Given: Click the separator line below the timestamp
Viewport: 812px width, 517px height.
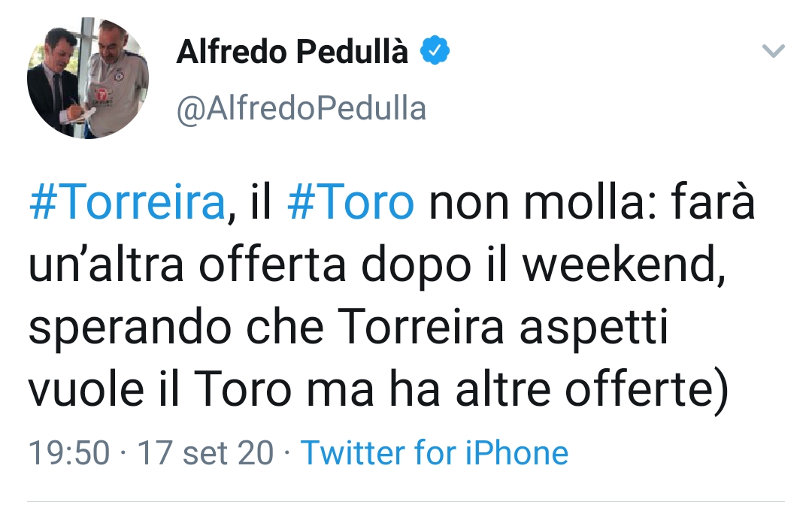Looking at the screenshot, I should pyautogui.click(x=406, y=502).
